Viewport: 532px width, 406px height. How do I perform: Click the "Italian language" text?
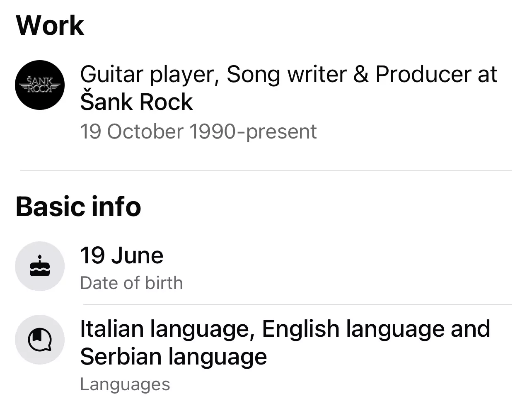tap(167, 329)
